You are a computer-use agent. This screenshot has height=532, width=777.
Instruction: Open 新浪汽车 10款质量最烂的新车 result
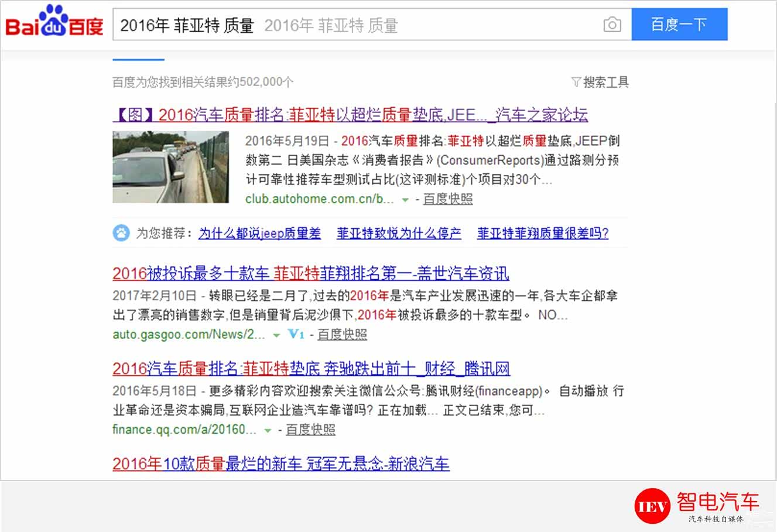click(x=280, y=464)
